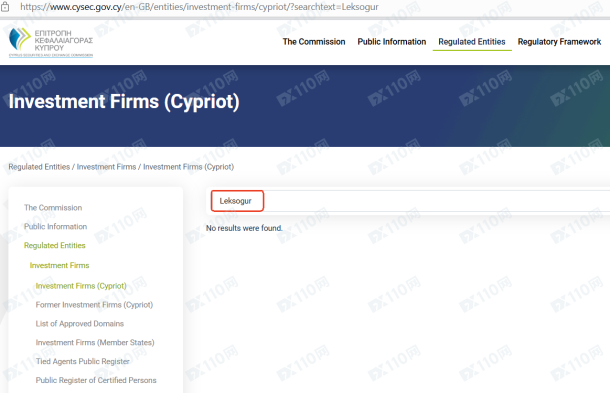Open Former Investment Firms (Cypriot) sidebar link
The height and width of the screenshot is (393, 610).
94,305
